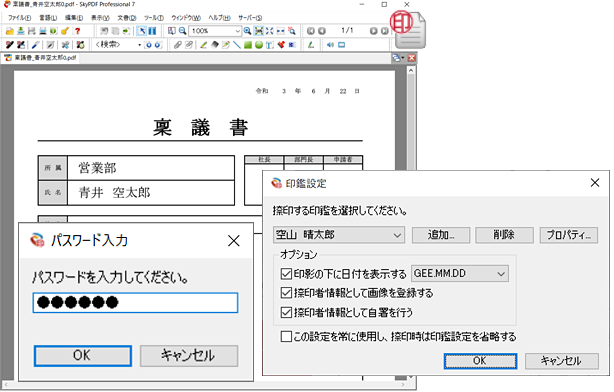This screenshot has height=392, width=614.
Task: Click the zoom in magnifier icon
Action: [247, 31]
